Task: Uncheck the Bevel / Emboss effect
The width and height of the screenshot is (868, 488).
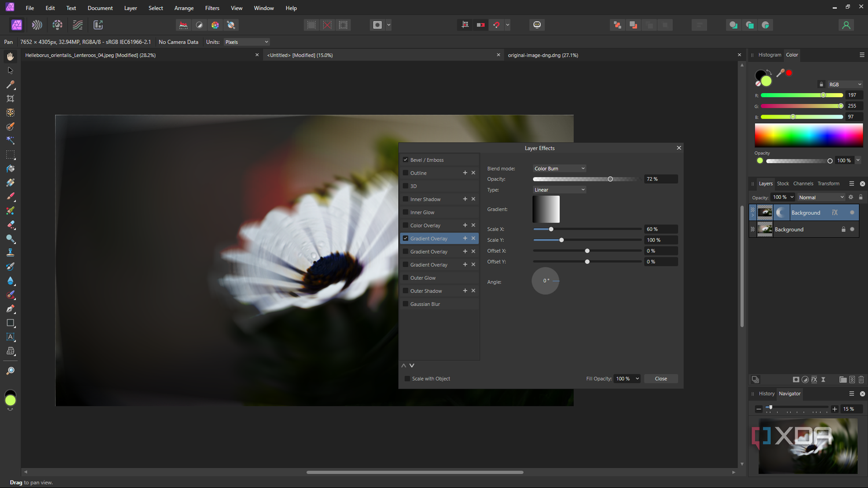Action: coord(406,160)
